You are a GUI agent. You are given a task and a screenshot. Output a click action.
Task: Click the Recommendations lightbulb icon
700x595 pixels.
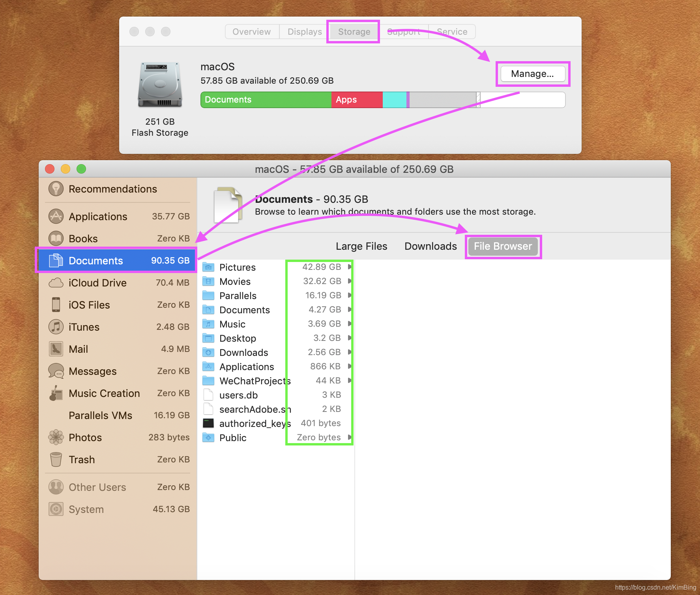tap(56, 189)
